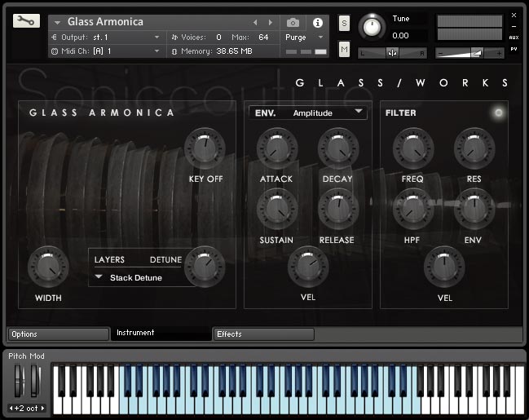Click the WIDTH knob
This screenshot has height=420, width=529.
[48, 267]
